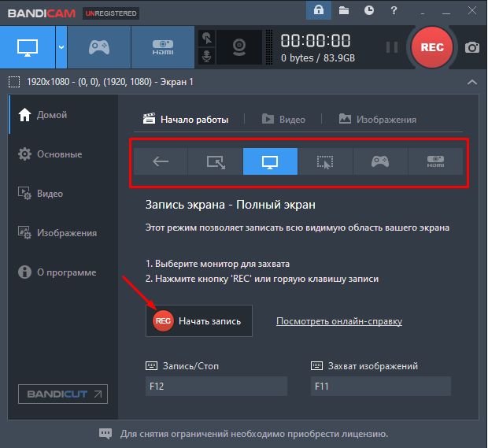Click the chat bubble icon in status bar
This screenshot has width=488, height=448.
(105, 433)
